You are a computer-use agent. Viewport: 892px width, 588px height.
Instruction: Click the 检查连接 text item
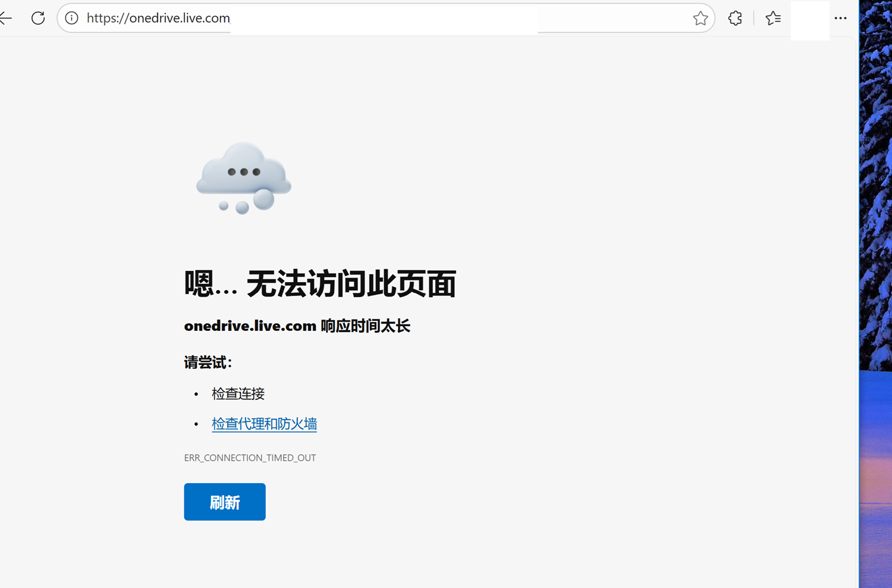point(238,394)
